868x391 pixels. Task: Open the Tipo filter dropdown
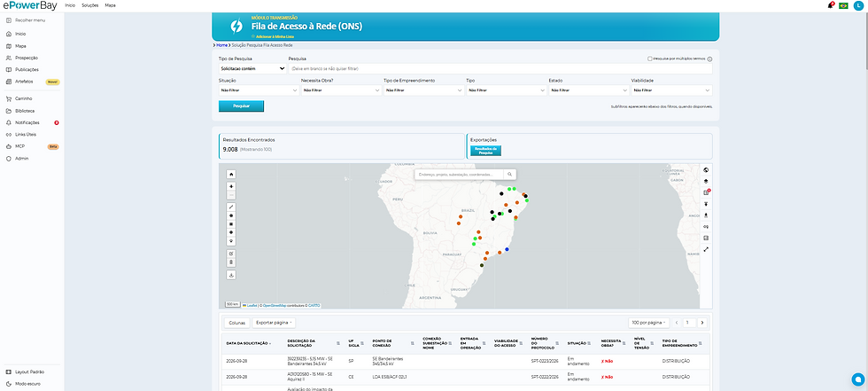(x=506, y=90)
